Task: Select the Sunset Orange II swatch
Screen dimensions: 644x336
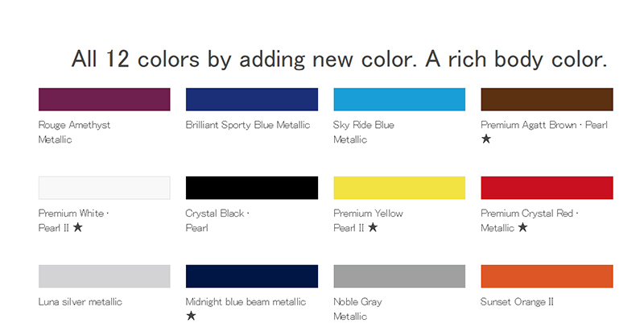Action: (x=547, y=276)
